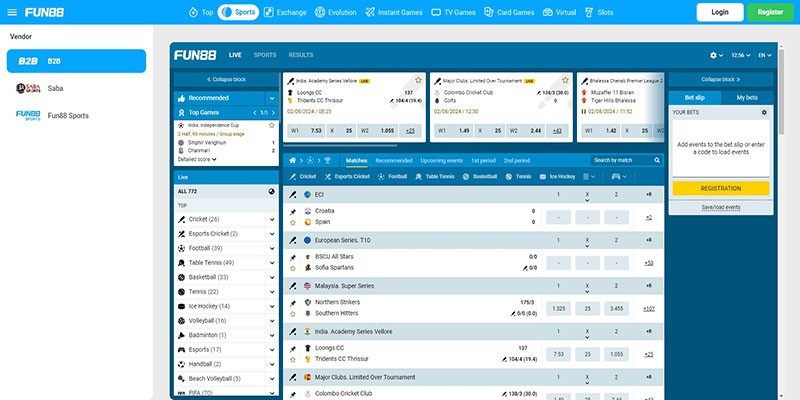Open the gamepad esports dropdown
800x400 pixels.
(x=619, y=177)
